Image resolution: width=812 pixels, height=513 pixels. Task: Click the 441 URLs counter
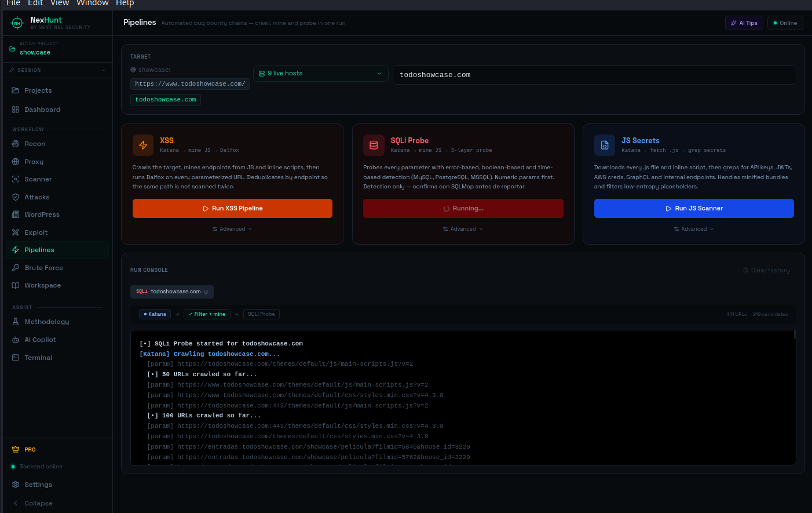(x=736, y=314)
